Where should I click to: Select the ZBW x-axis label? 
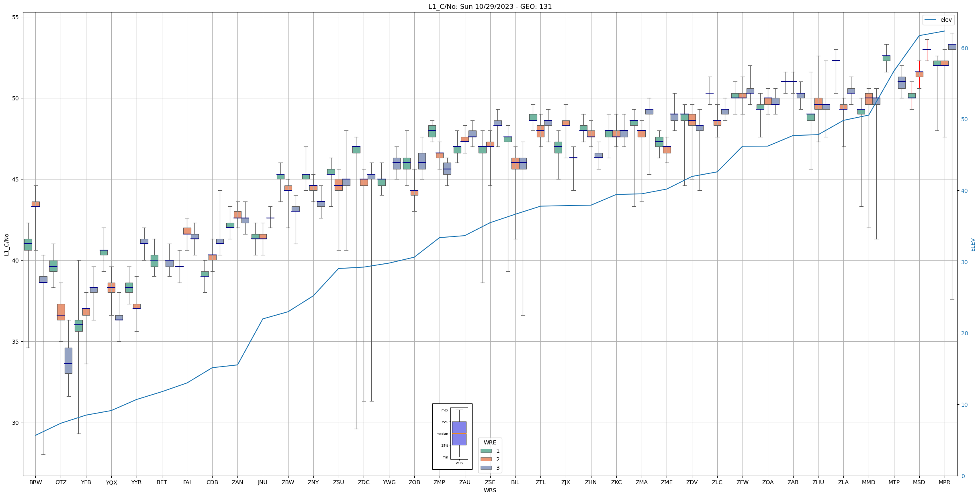[x=288, y=482]
